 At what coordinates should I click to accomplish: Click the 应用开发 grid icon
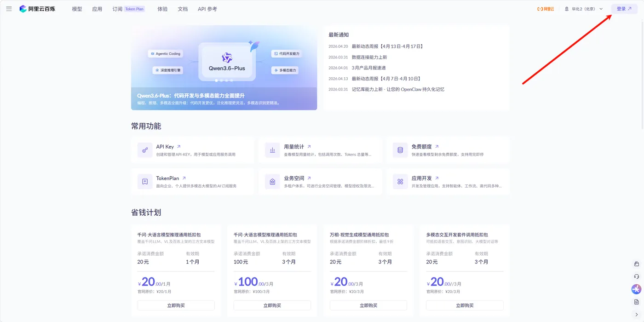400,181
